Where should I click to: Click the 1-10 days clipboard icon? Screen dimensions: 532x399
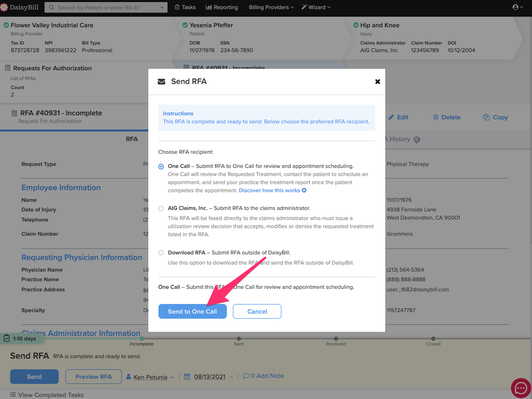7,339
